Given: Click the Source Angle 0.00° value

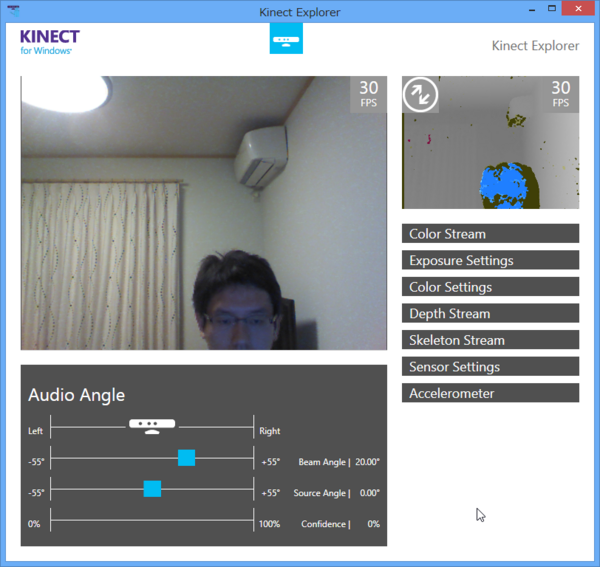Looking at the screenshot, I should pyautogui.click(x=369, y=493).
